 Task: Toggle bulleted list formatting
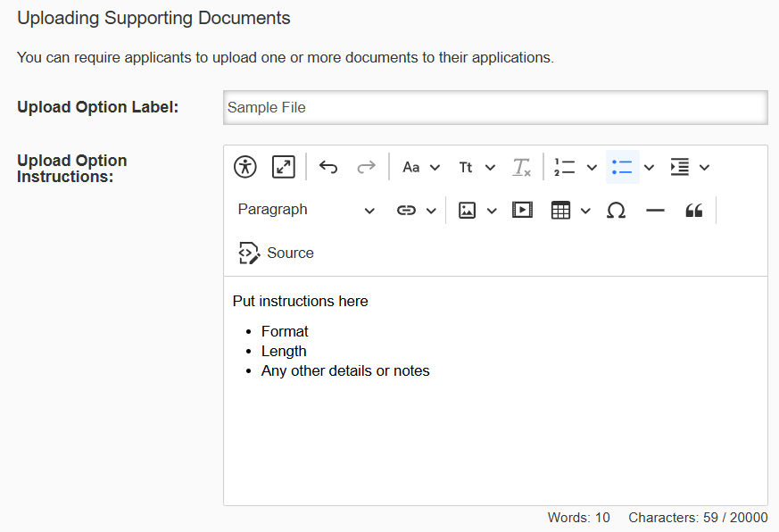622,167
